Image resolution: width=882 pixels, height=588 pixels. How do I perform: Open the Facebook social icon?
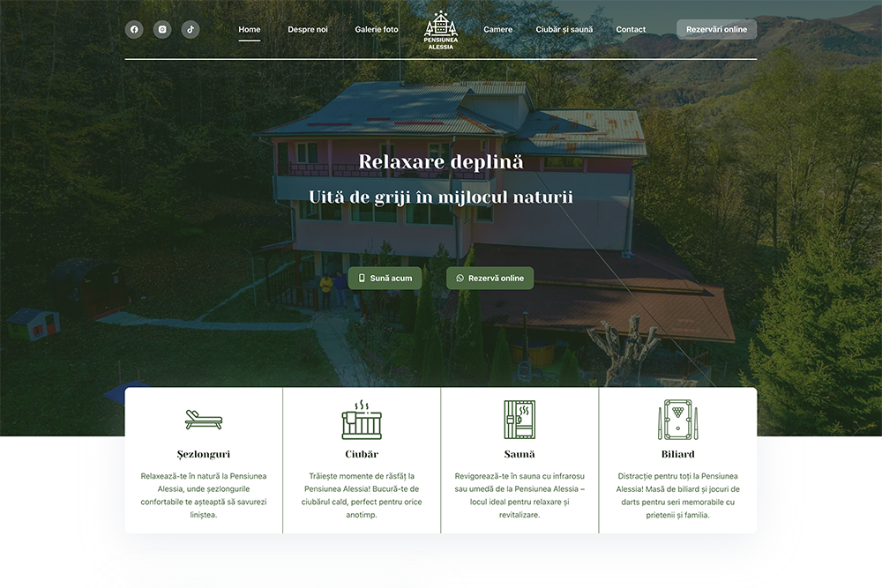[x=134, y=29]
